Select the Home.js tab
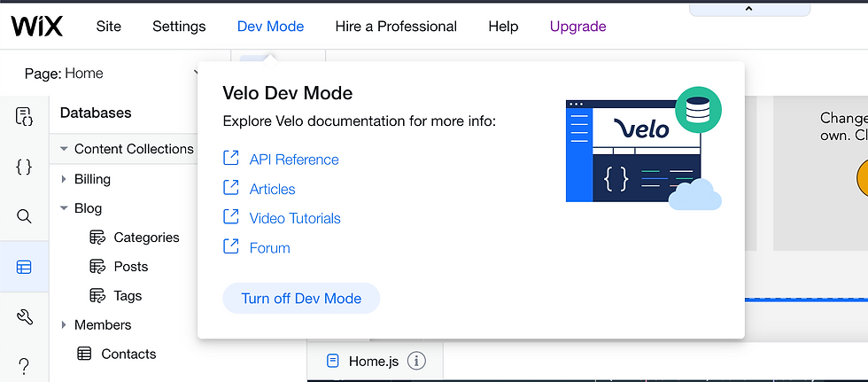Image resolution: width=868 pixels, height=382 pixels. (376, 362)
